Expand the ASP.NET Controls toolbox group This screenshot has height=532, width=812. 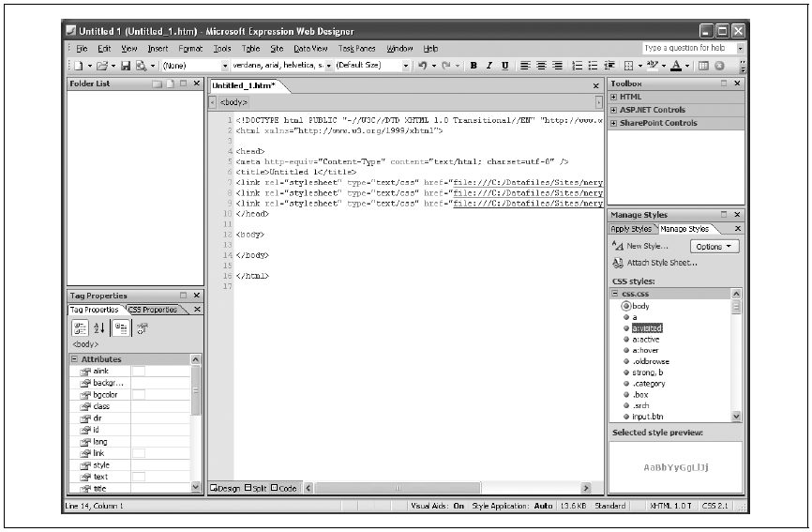pos(613,110)
